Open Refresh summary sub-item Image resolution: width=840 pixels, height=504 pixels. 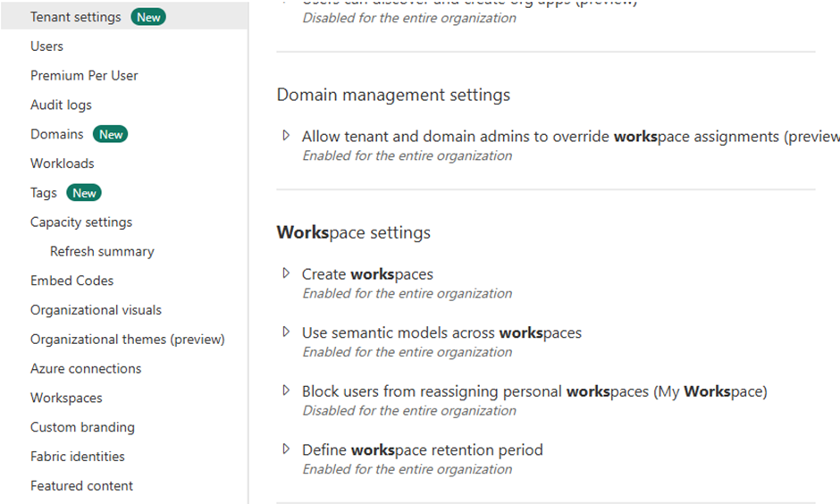click(102, 251)
